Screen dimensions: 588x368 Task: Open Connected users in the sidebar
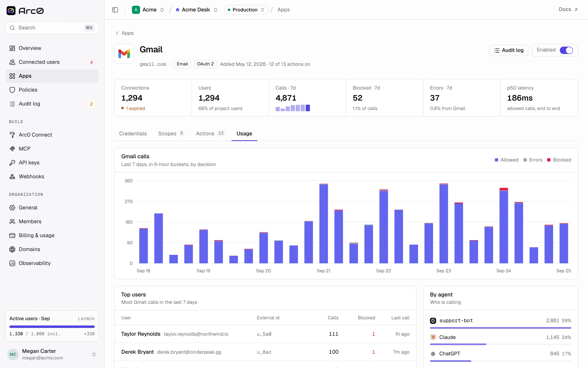(52, 62)
